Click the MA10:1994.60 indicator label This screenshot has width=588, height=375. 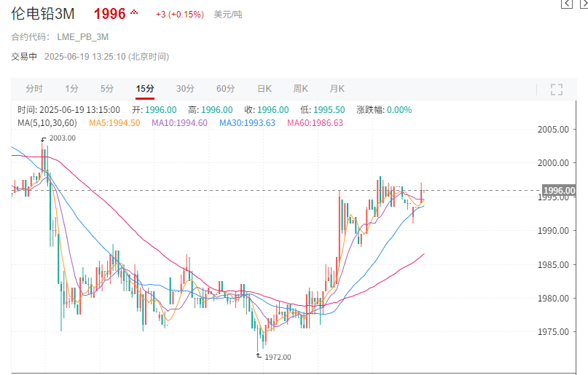tap(179, 123)
